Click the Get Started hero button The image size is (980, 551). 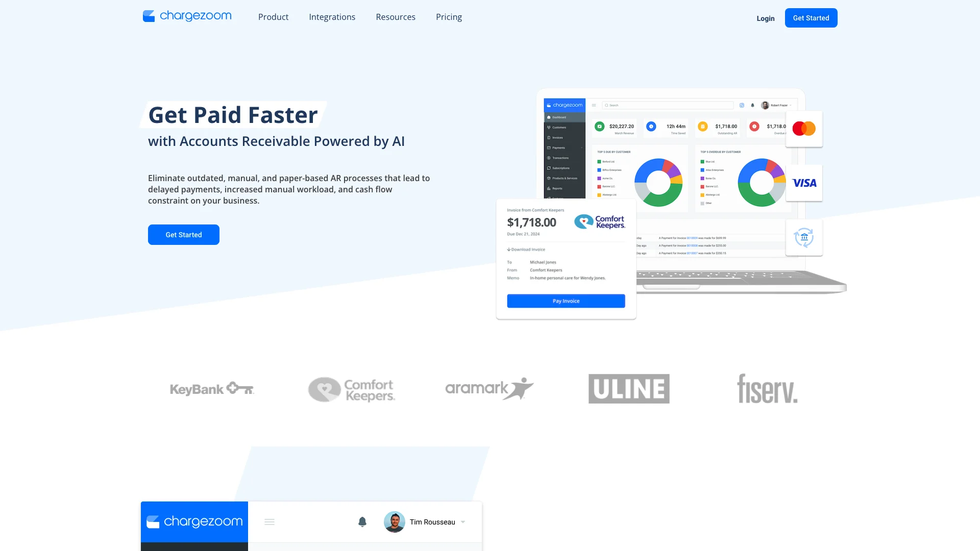click(x=183, y=234)
